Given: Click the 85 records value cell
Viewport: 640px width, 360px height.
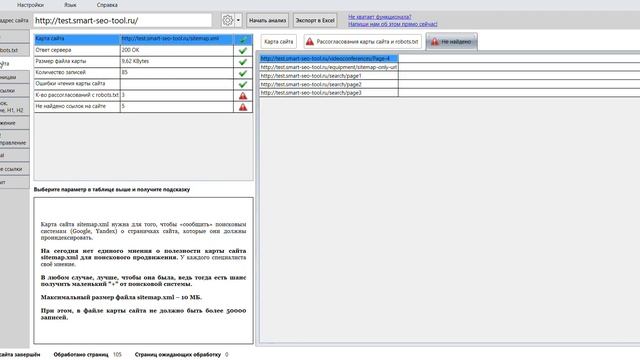Looking at the screenshot, I should coord(177,73).
